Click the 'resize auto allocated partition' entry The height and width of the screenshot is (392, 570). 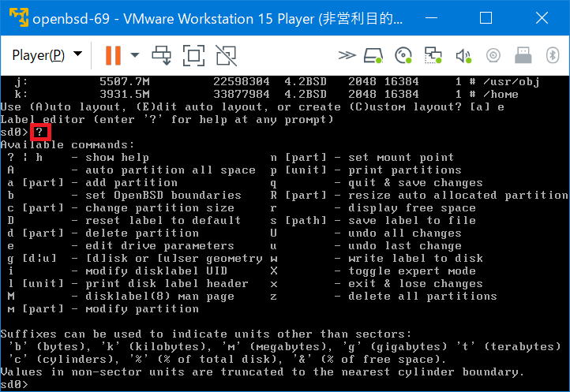pos(458,196)
